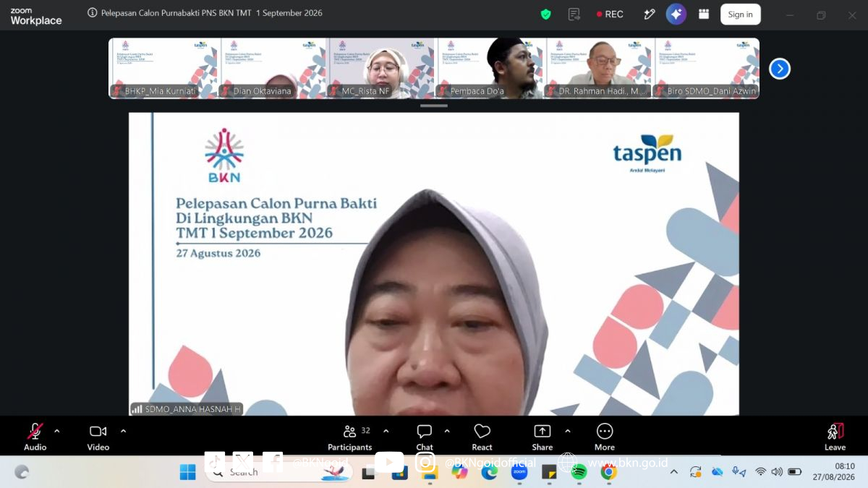Screen dimensions: 868x488
Task: Open the AI Companion sparkle icon
Action: click(x=676, y=14)
